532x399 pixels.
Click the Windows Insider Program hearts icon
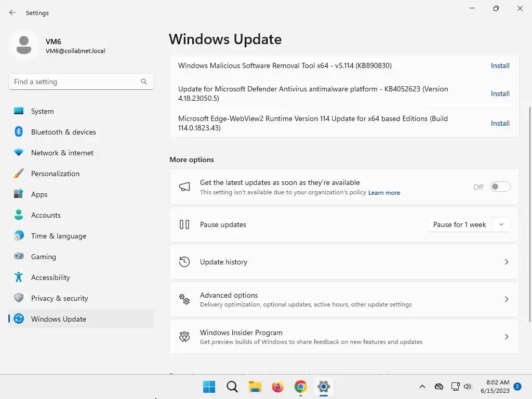184,336
